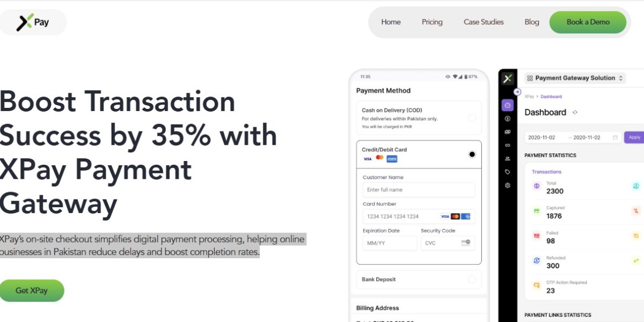The image size is (644, 322).
Task: Expand sidebar with the arrow toggle
Action: tap(517, 92)
